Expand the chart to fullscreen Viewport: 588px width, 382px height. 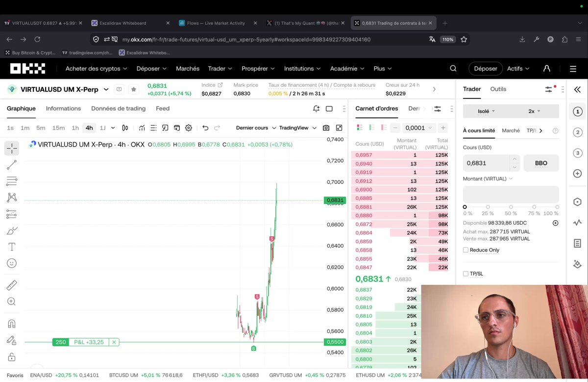339,128
